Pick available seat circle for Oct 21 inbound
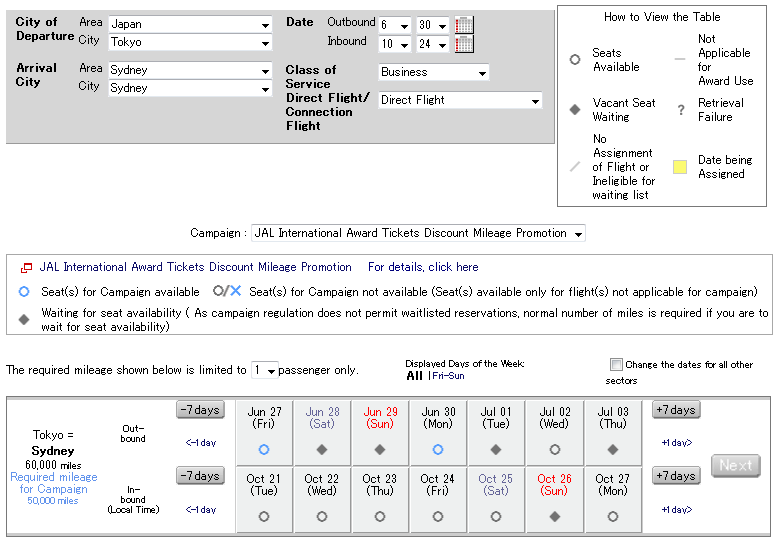The image size is (774, 541). (x=264, y=517)
